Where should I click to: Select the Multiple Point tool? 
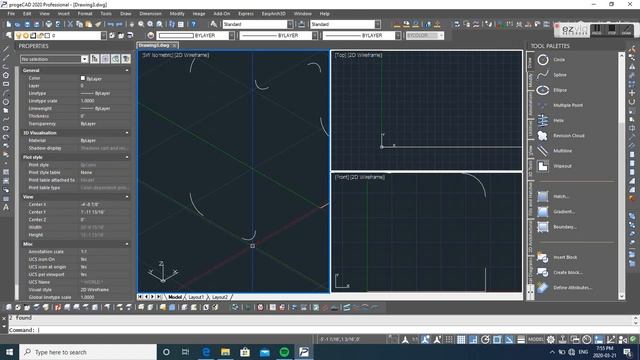[560, 105]
